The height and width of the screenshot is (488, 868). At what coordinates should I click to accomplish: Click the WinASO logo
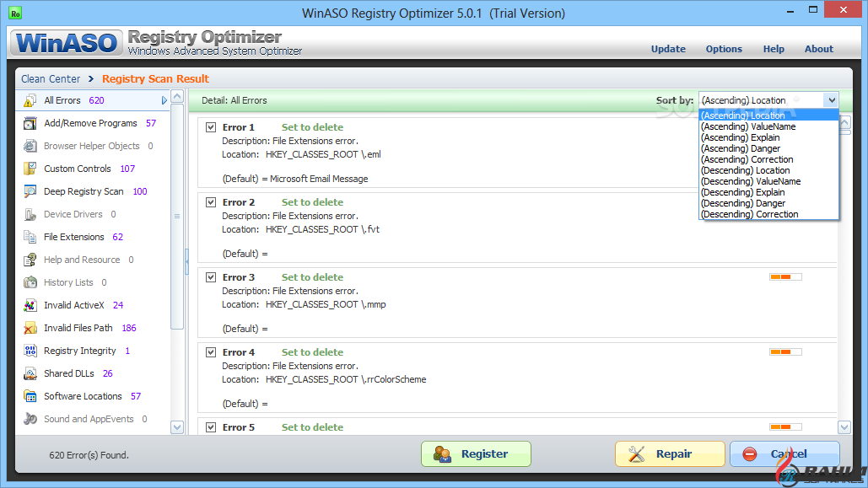tap(67, 43)
